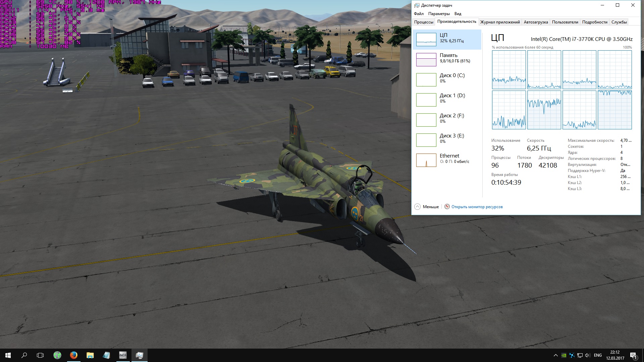Open File Explorer from the taskbar
The width and height of the screenshot is (644, 362).
(90, 355)
